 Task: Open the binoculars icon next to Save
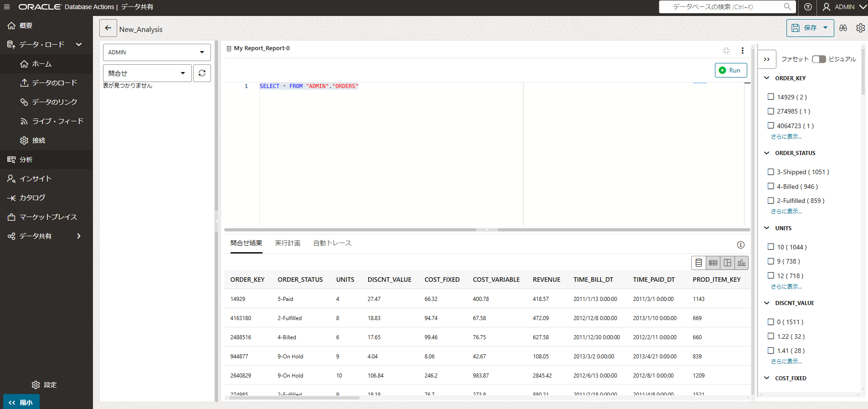click(x=843, y=28)
